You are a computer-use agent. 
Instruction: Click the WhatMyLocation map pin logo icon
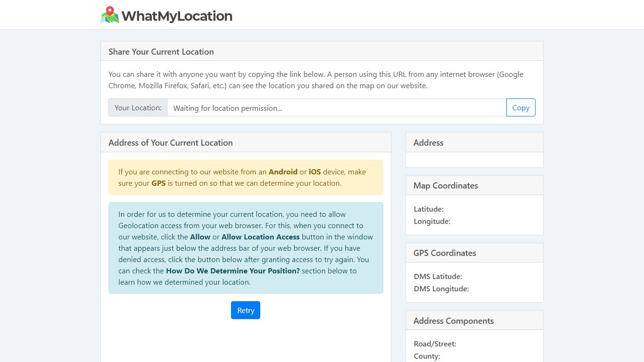pos(110,15)
